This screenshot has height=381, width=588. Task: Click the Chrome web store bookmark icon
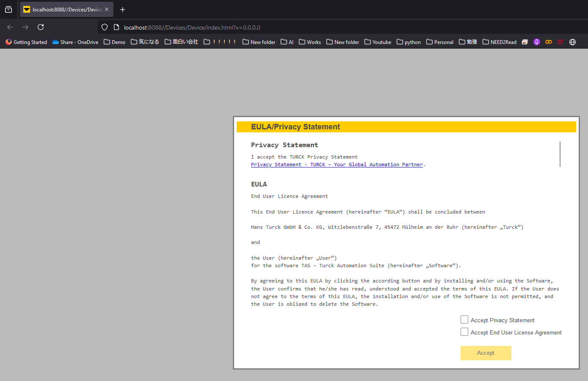pyautogui.click(x=525, y=42)
